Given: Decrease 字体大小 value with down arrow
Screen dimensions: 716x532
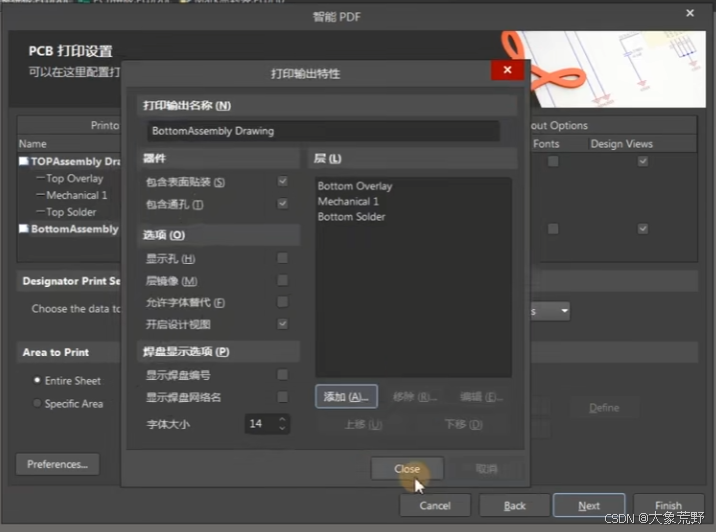Looking at the screenshot, I should click(282, 428).
